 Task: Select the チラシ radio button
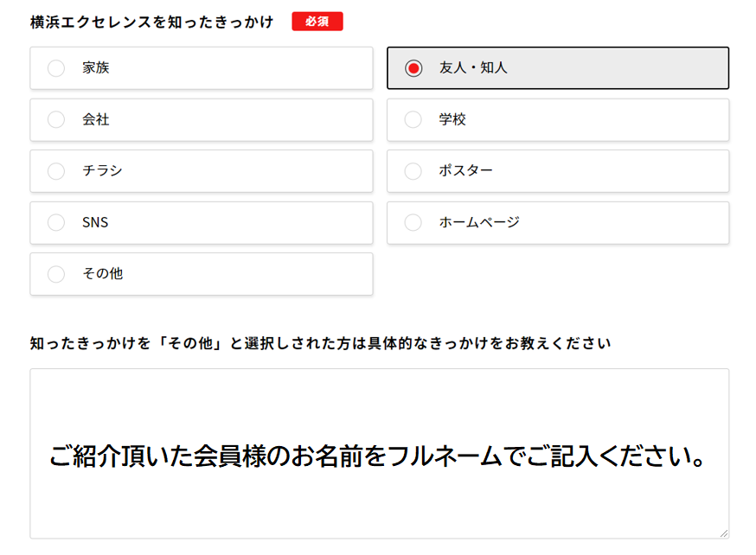pos(56,171)
